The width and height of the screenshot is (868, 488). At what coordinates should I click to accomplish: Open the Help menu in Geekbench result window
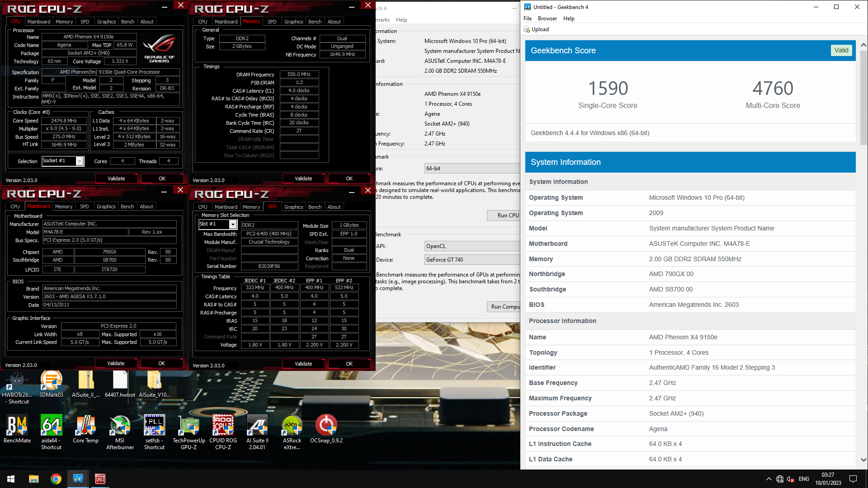click(569, 19)
